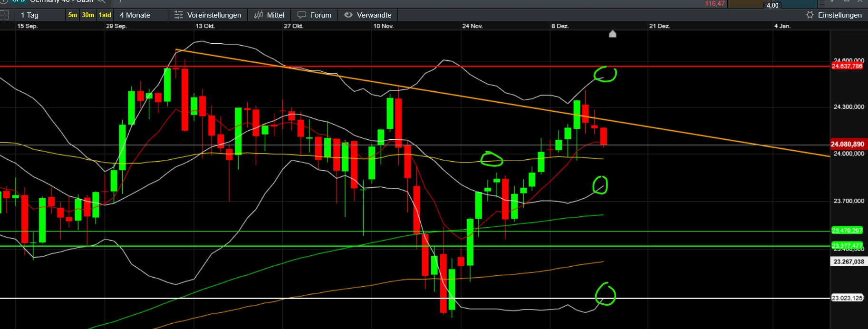Click the red 116,47 change value
Viewport: 868px width, 329px height.
[715, 3]
